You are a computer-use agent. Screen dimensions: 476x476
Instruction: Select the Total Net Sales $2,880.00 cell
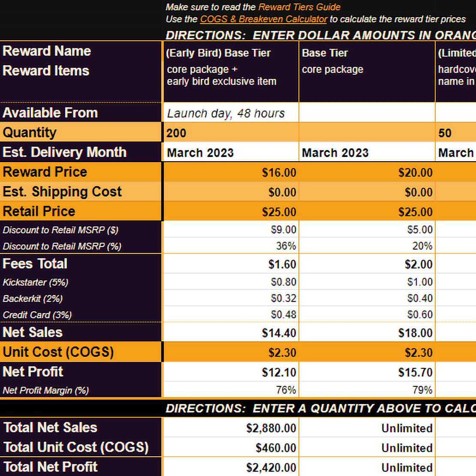coord(231,428)
